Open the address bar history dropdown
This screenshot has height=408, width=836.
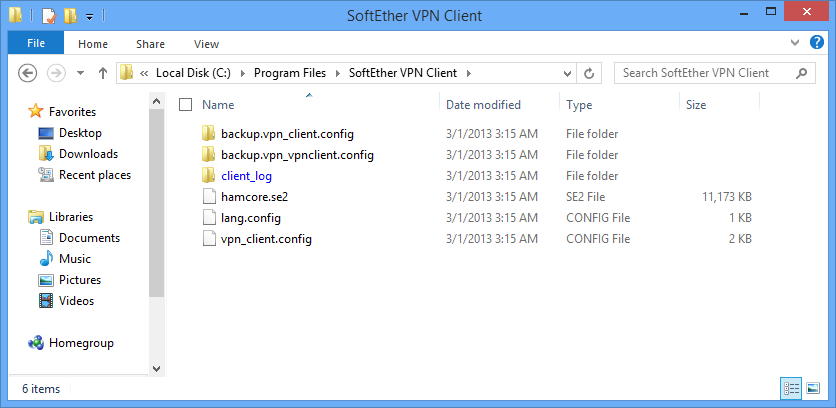click(567, 74)
